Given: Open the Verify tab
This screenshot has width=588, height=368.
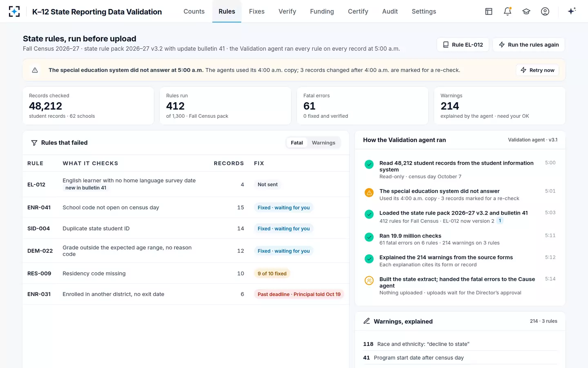Looking at the screenshot, I should (x=287, y=11).
